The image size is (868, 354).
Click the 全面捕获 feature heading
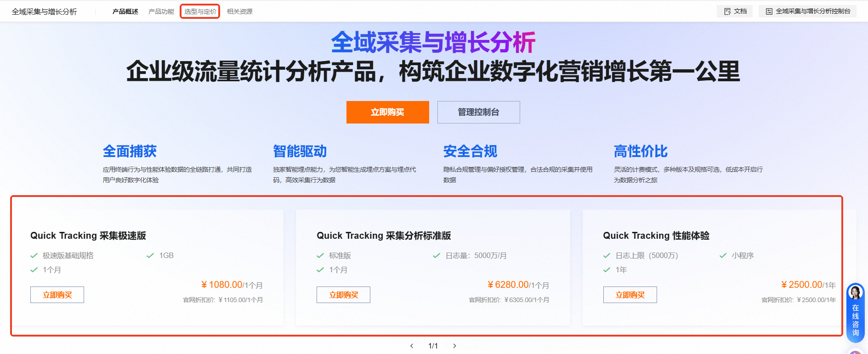click(130, 151)
